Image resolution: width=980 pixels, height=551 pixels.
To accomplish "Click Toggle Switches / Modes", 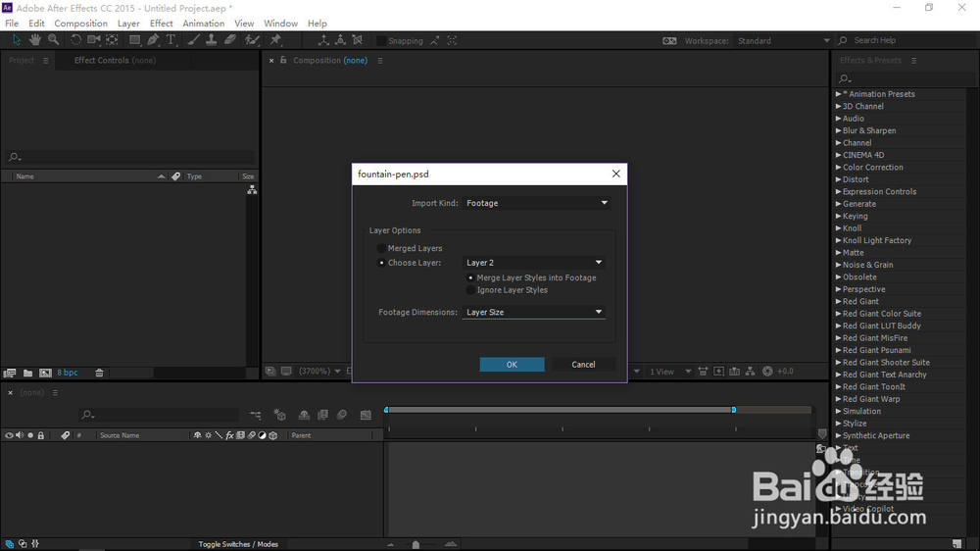I will click(238, 544).
